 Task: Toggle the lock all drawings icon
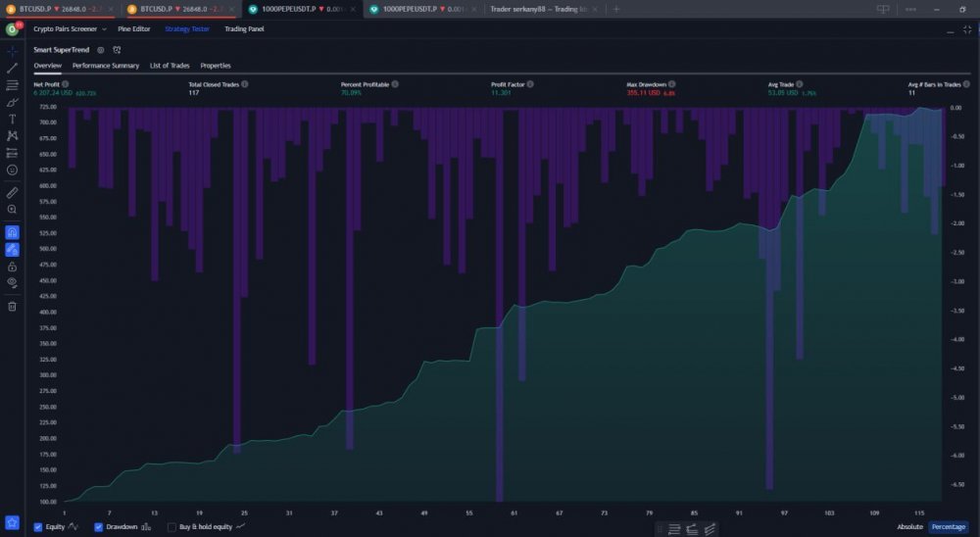12,267
